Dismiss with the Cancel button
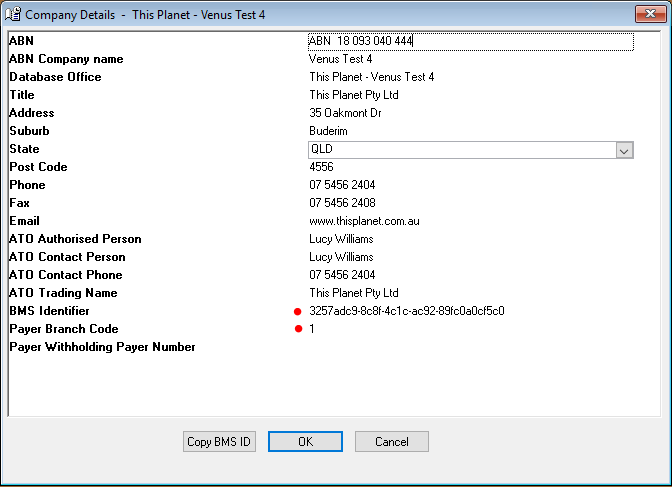 click(391, 442)
